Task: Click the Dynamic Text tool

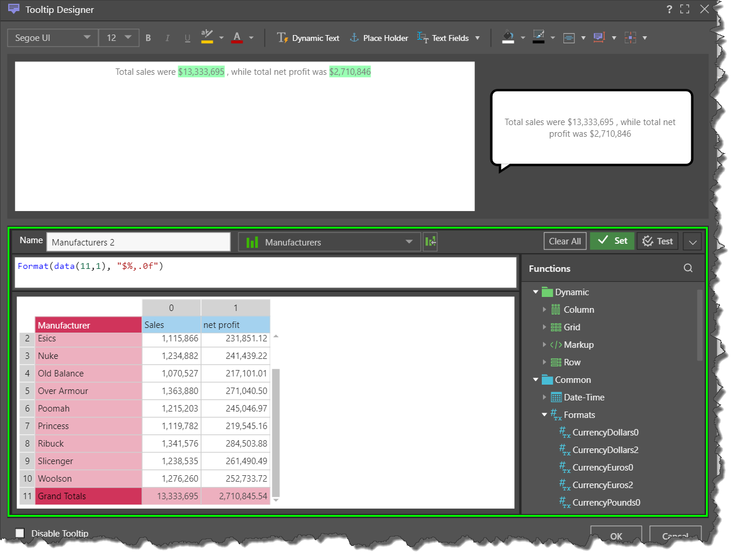Action: click(308, 38)
